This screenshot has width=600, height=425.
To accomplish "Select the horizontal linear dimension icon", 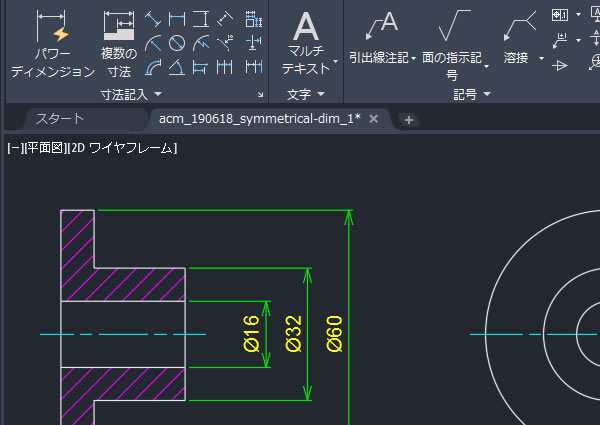I will pyautogui.click(x=177, y=19).
